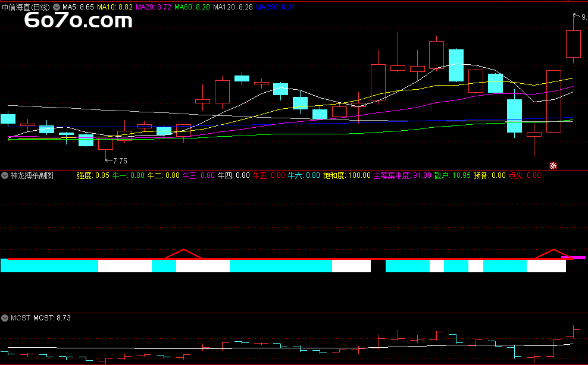This screenshot has width=588, height=365.
Task: Click the short magenta line segment in 神龙搏杀副图
Action: click(x=573, y=257)
